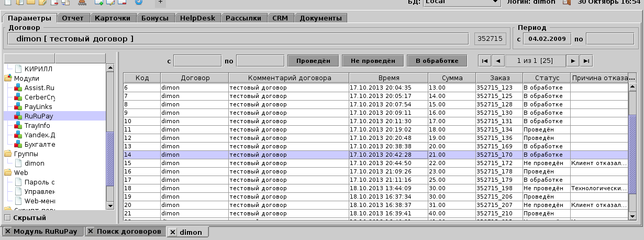The width and height of the screenshot is (644, 240).
Task: Collapse the Модули folder in tree
Action: pos(8,78)
